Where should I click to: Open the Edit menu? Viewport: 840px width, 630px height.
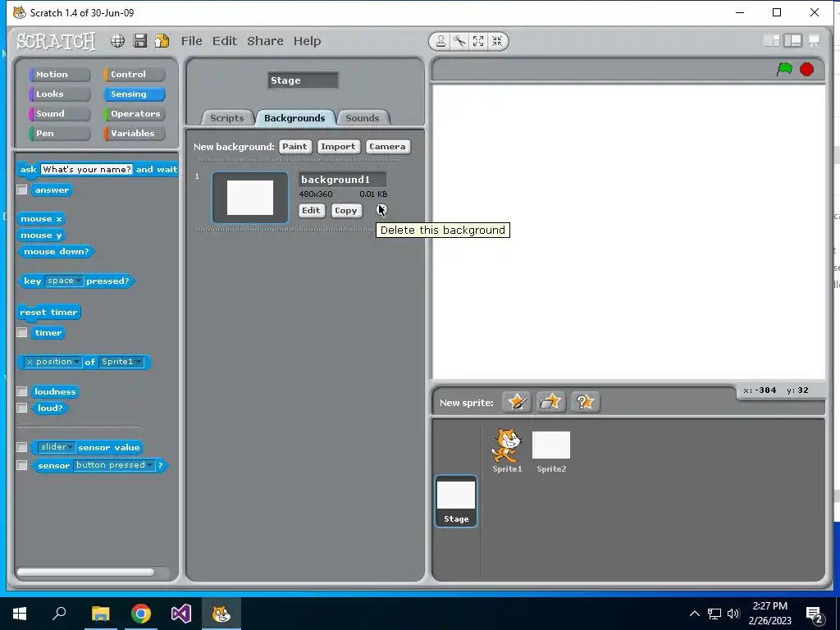[x=225, y=41]
